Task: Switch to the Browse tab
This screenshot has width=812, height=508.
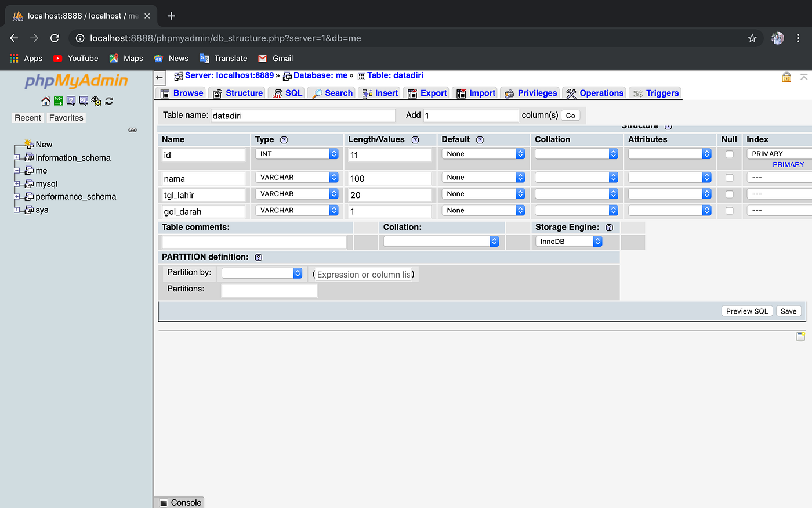Action: pos(187,92)
